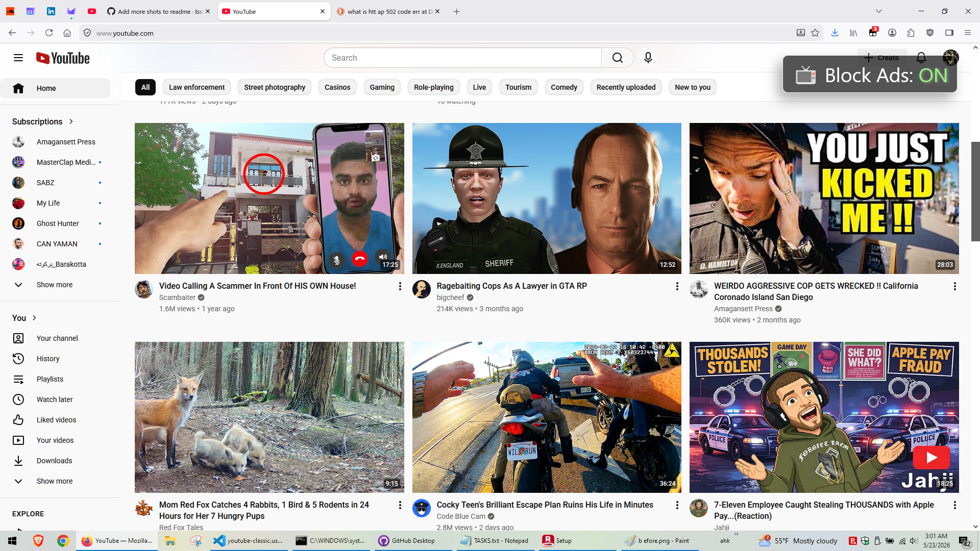Go back with the browser back arrow
This screenshot has height=551, width=980.
[x=12, y=33]
